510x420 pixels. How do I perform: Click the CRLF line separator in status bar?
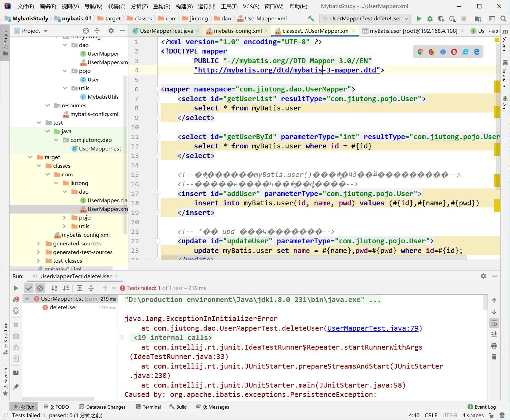coord(431,416)
